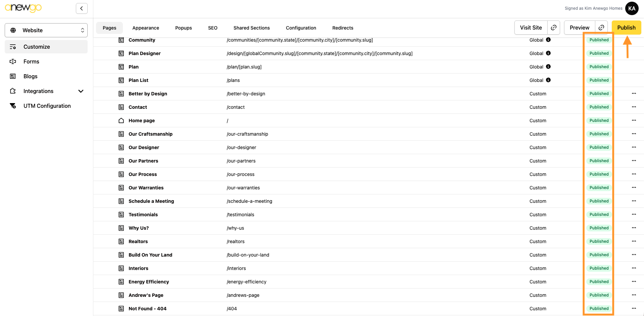Show info icon beside Plan List Global
This screenshot has width=644, height=316.
(x=548, y=80)
